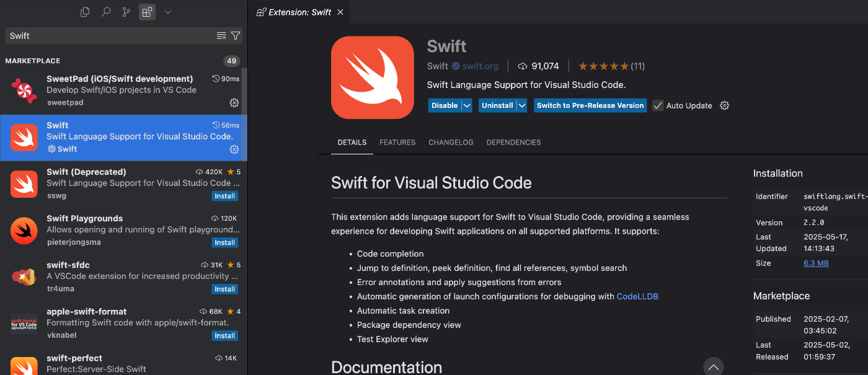868x375 pixels.
Task: Close the Extension: Swift editor tab
Action: coord(340,12)
